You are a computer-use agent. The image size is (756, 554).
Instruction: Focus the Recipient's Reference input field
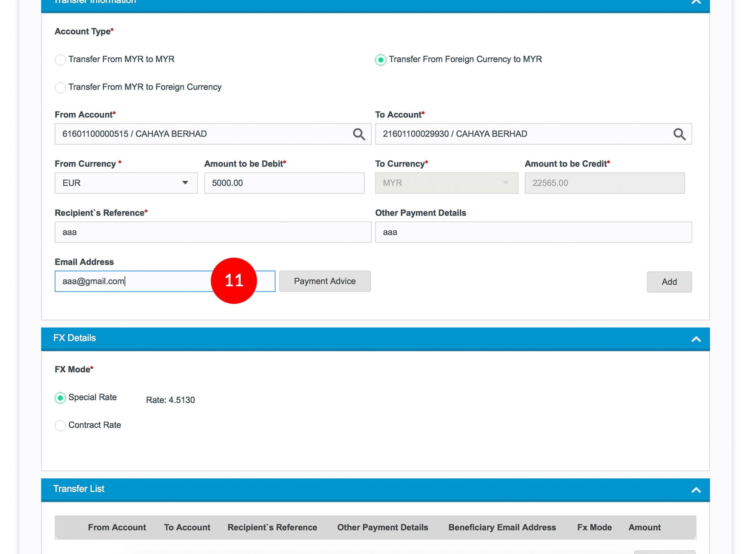(x=213, y=232)
